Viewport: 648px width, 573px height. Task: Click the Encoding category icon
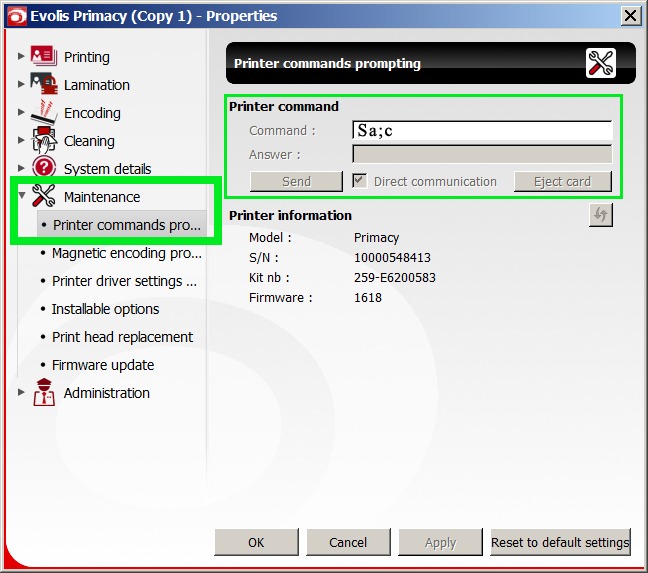(43, 112)
